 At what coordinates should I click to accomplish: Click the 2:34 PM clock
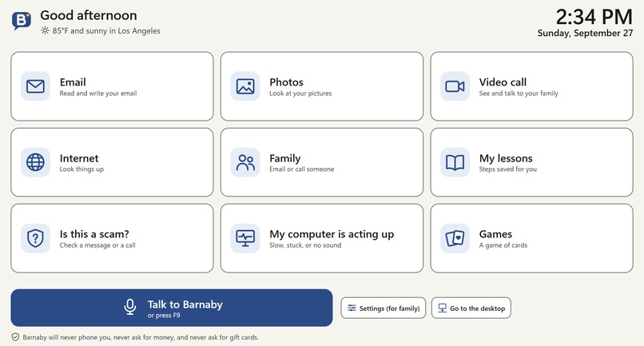point(594,18)
